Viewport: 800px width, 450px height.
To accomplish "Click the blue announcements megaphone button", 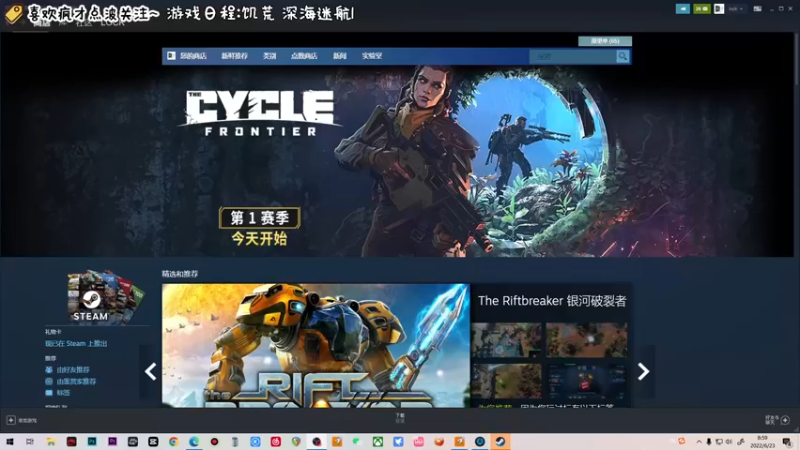I will [x=683, y=9].
